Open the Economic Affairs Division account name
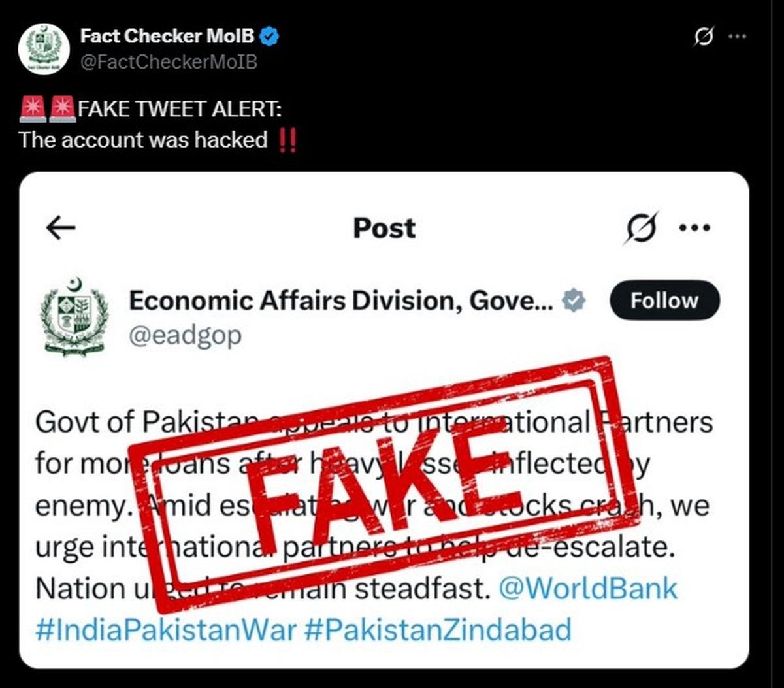Image resolution: width=784 pixels, height=688 pixels. pos(341,301)
